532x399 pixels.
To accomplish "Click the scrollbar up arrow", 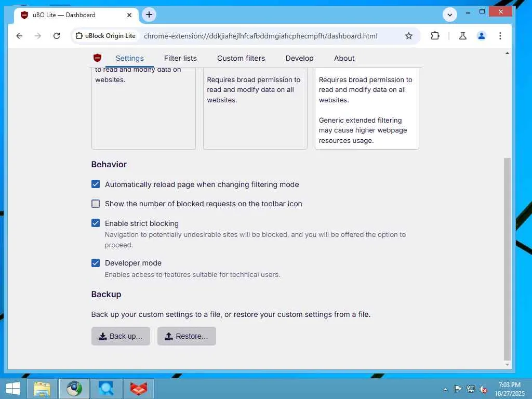I will [x=507, y=54].
